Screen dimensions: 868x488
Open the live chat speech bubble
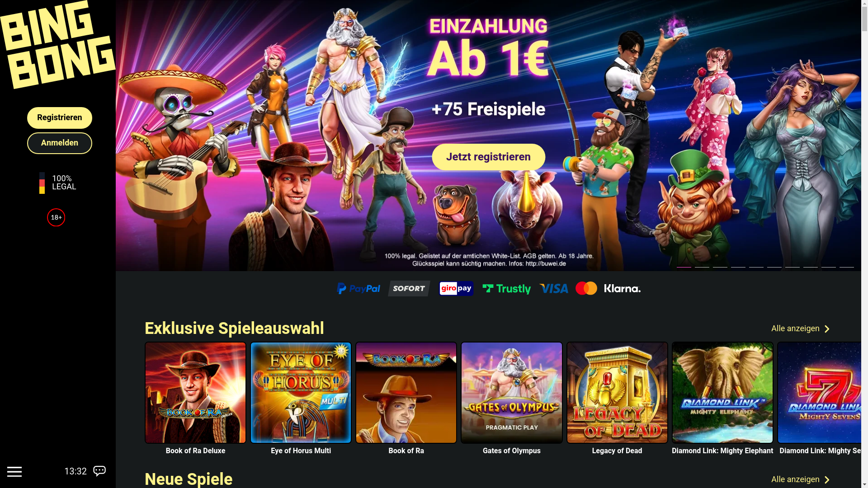pos(99,471)
